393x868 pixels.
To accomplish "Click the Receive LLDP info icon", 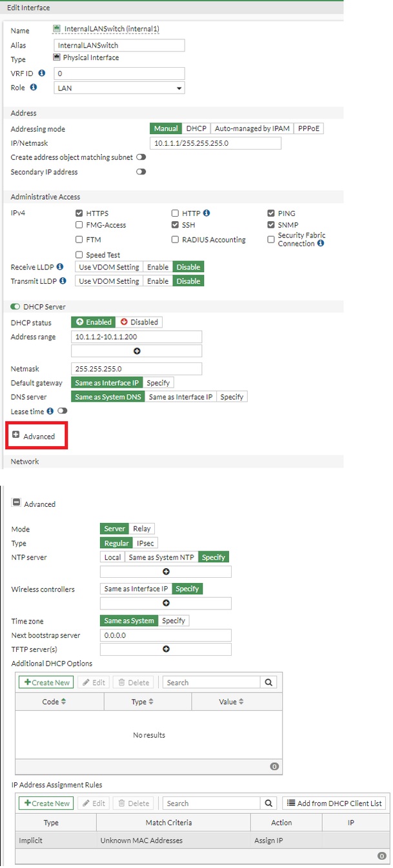I will point(60,266).
